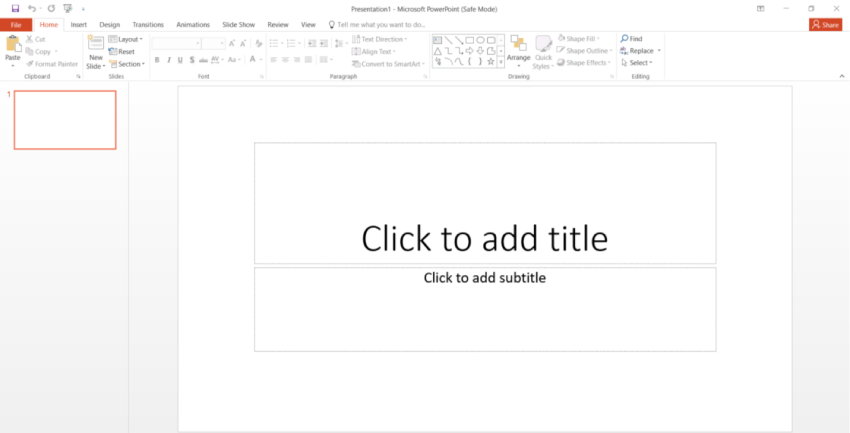The image size is (850, 433).
Task: Click the Redo/Repeat icon
Action: pos(51,9)
